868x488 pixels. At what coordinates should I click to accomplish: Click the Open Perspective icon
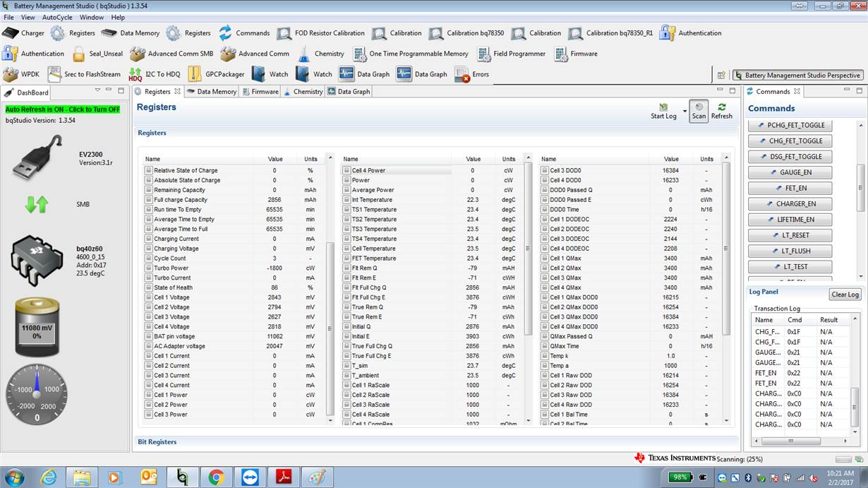point(721,75)
